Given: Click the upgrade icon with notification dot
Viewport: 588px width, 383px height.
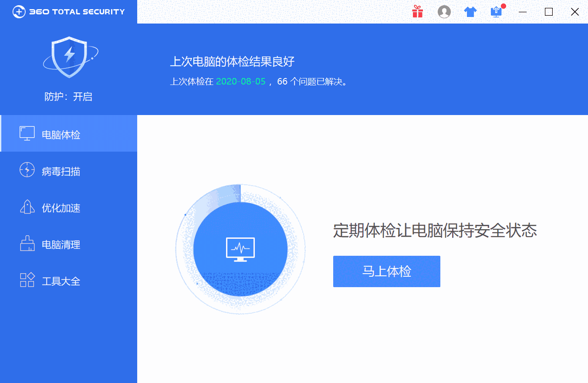Looking at the screenshot, I should (496, 12).
